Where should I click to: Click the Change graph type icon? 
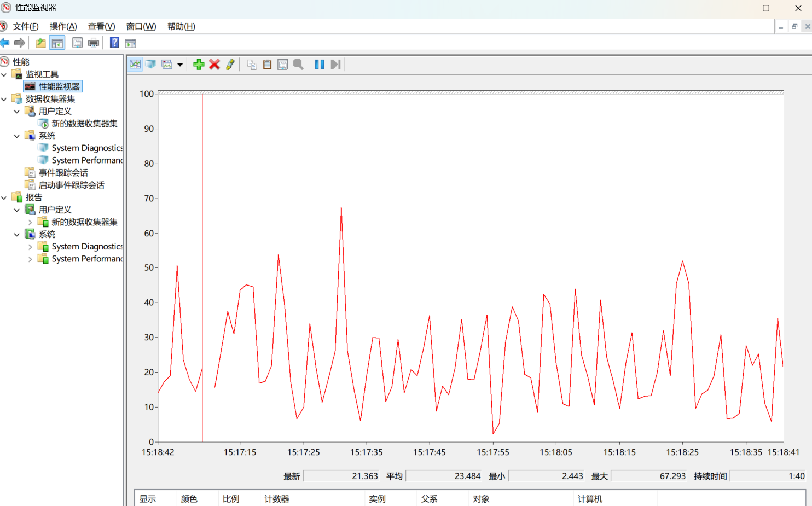(x=167, y=65)
